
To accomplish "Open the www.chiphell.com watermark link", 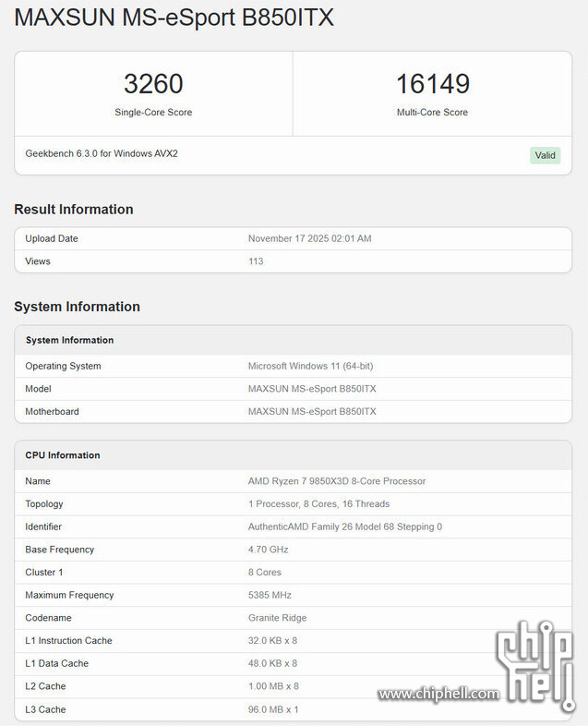I will point(438,694).
